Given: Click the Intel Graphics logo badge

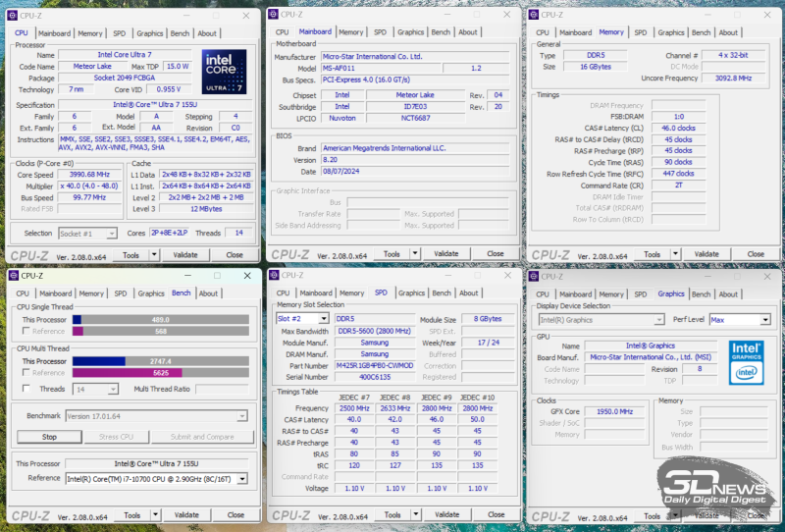Looking at the screenshot, I should [x=746, y=360].
